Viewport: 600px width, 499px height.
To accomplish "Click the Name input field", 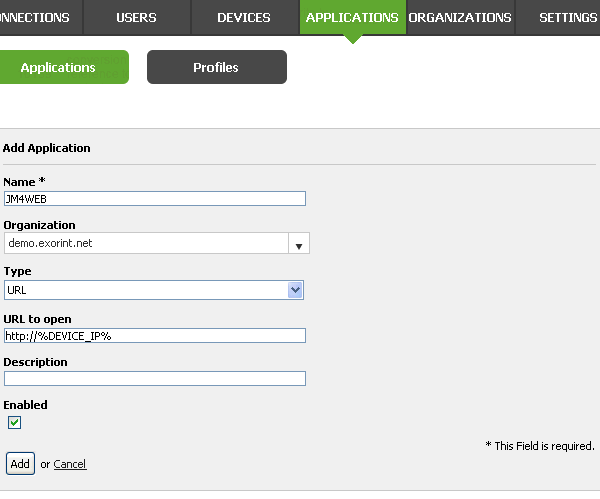I will pos(155,199).
